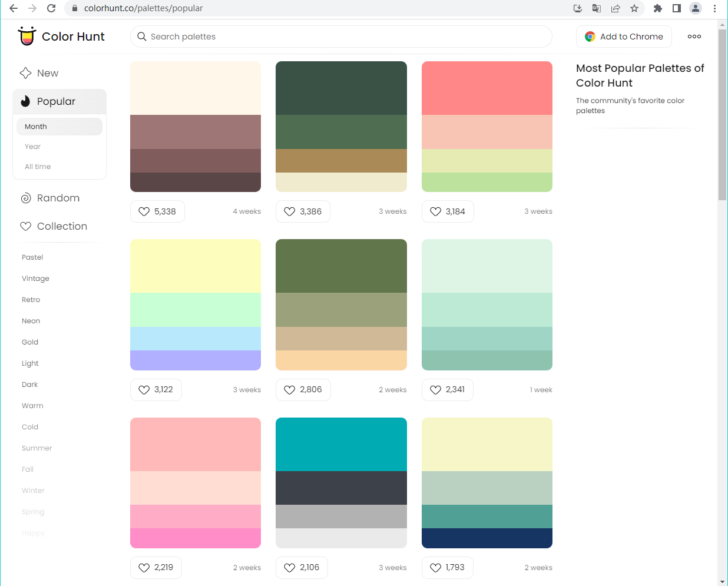The width and height of the screenshot is (728, 586).
Task: Click the peach bottom swatch of 2,806 palette
Action: point(341,360)
